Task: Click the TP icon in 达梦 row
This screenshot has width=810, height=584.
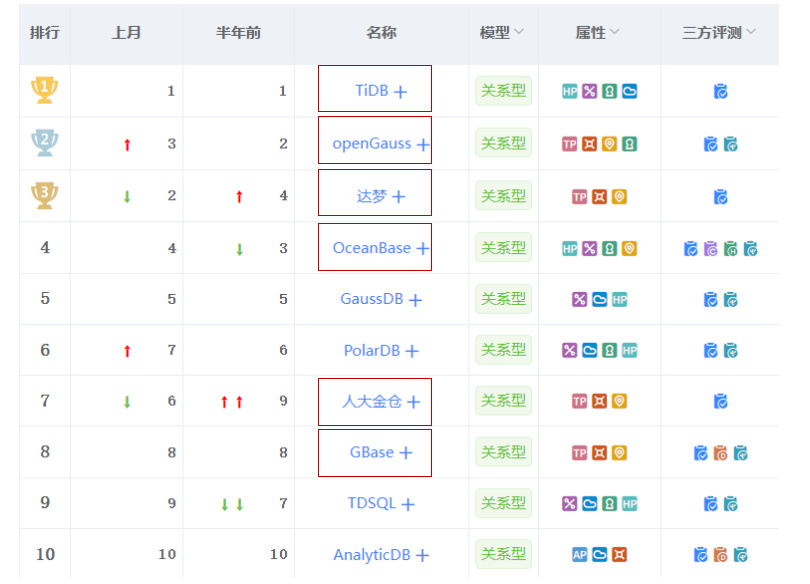Action: tap(580, 197)
